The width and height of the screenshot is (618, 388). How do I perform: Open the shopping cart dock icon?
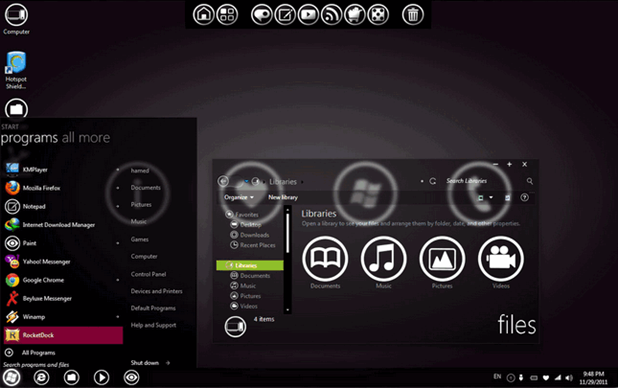355,15
